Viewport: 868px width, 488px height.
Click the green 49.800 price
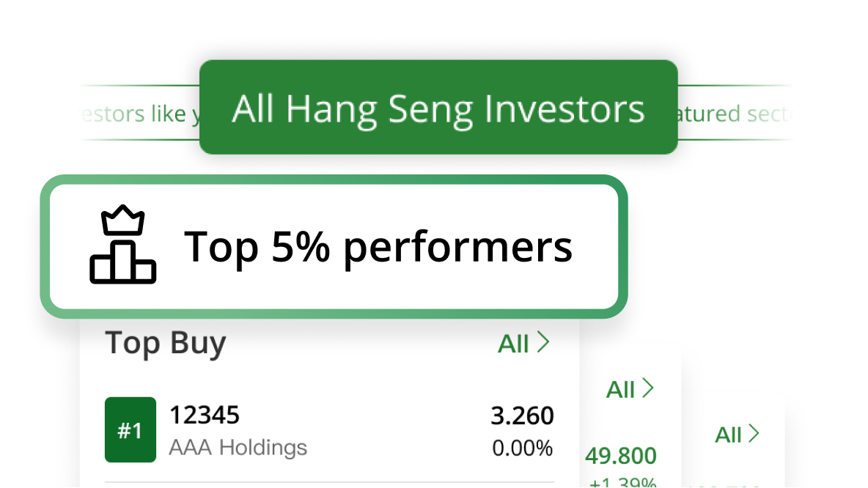click(621, 456)
